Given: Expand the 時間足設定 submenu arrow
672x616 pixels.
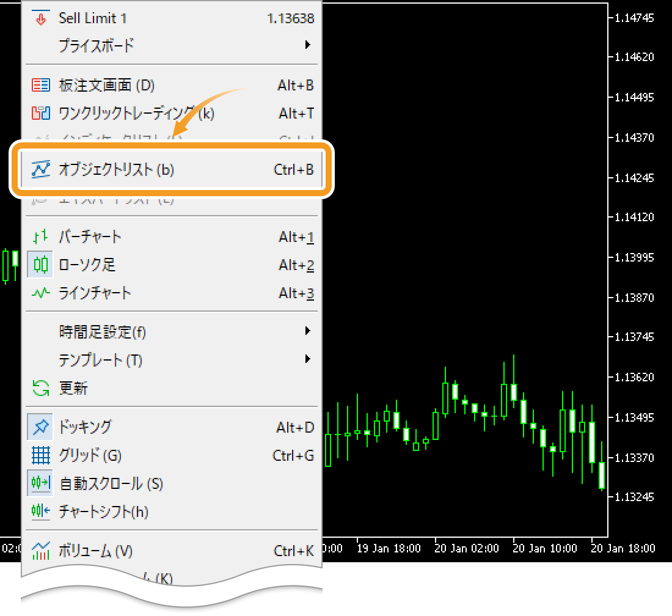Looking at the screenshot, I should 307,331.
